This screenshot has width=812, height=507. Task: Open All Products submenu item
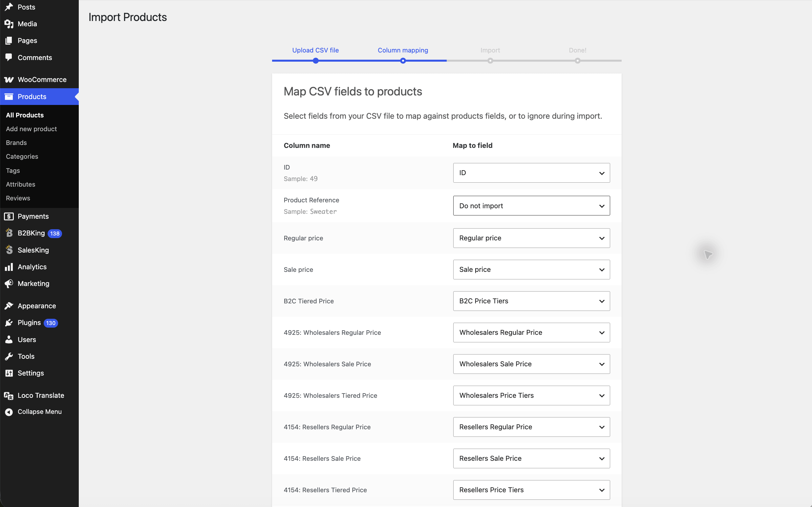pyautogui.click(x=25, y=115)
